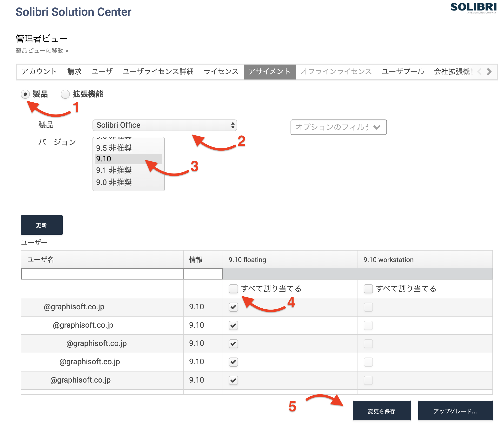Open the ユーザ tab
Screen dimensions: 504x424
point(102,72)
